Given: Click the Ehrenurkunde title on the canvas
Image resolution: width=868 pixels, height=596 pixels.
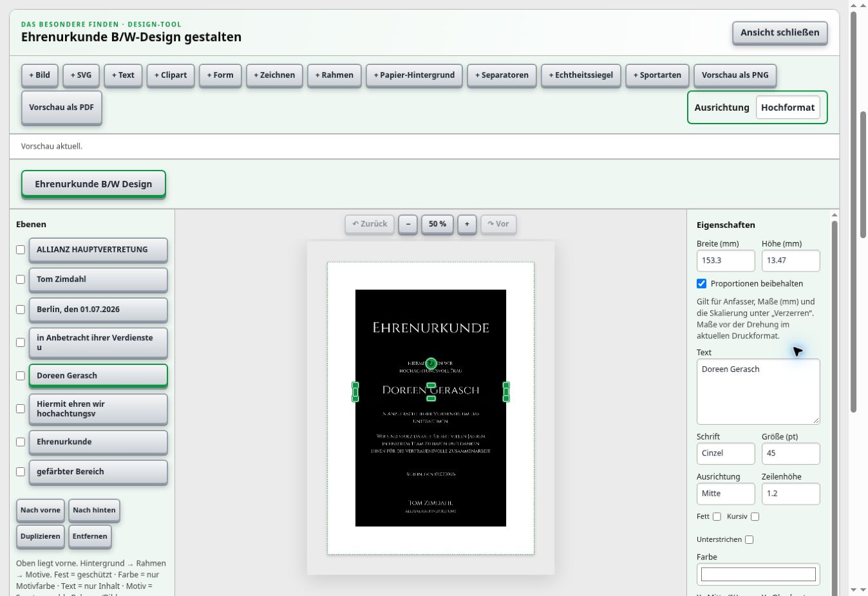Looking at the screenshot, I should [431, 328].
